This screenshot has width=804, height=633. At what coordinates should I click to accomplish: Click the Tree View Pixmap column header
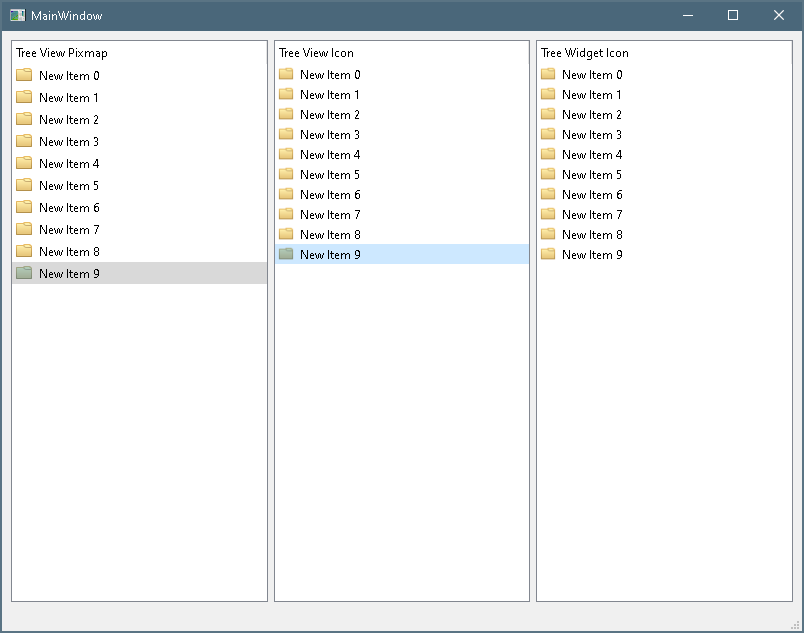139,53
